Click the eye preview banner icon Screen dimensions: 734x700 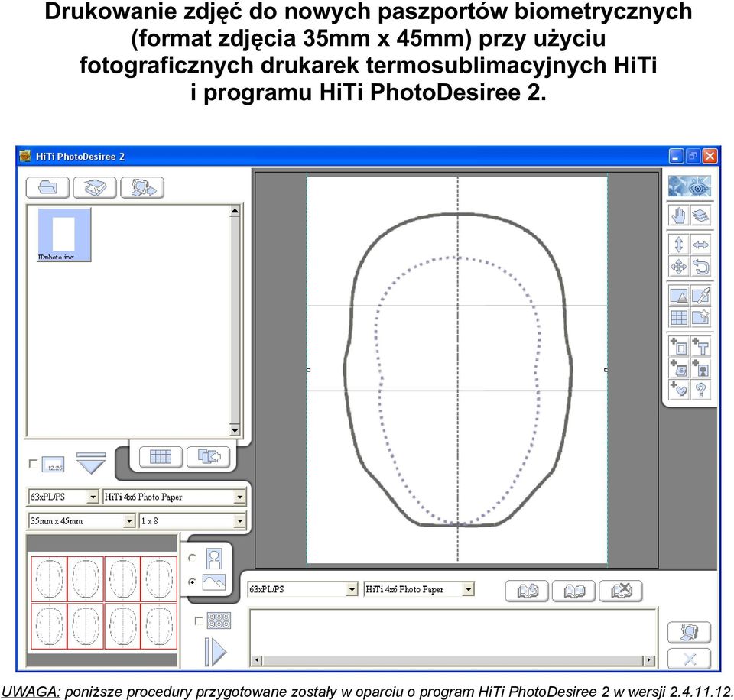coord(690,186)
